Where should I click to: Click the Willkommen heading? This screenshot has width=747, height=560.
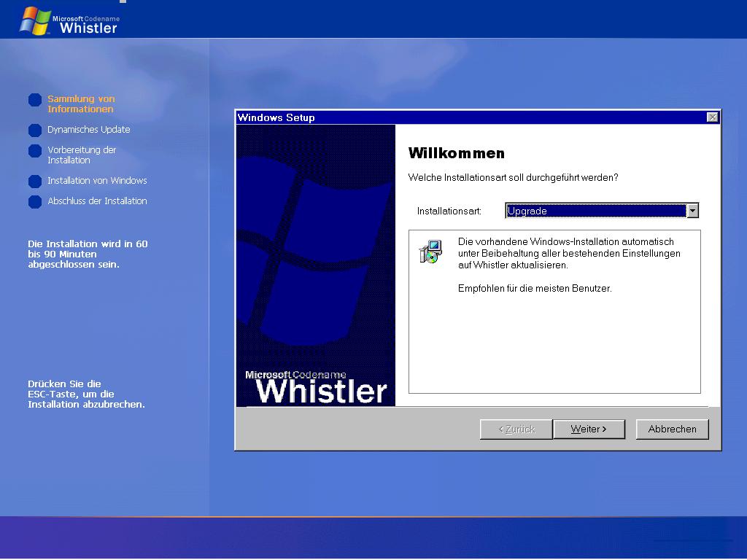click(x=457, y=153)
